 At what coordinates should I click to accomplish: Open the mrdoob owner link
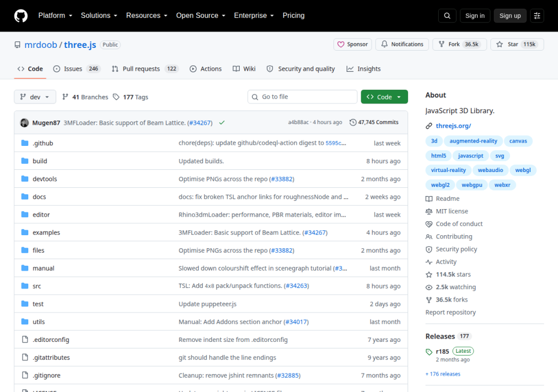[40, 45]
